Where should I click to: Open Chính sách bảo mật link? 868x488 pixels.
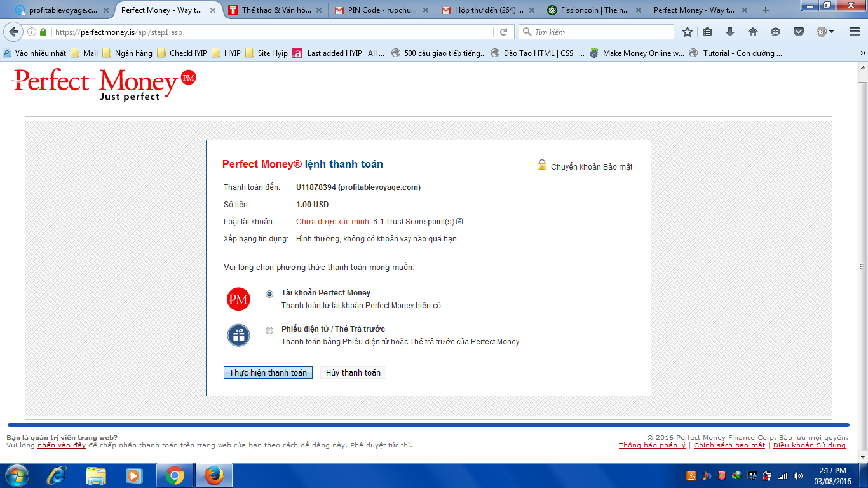point(729,445)
